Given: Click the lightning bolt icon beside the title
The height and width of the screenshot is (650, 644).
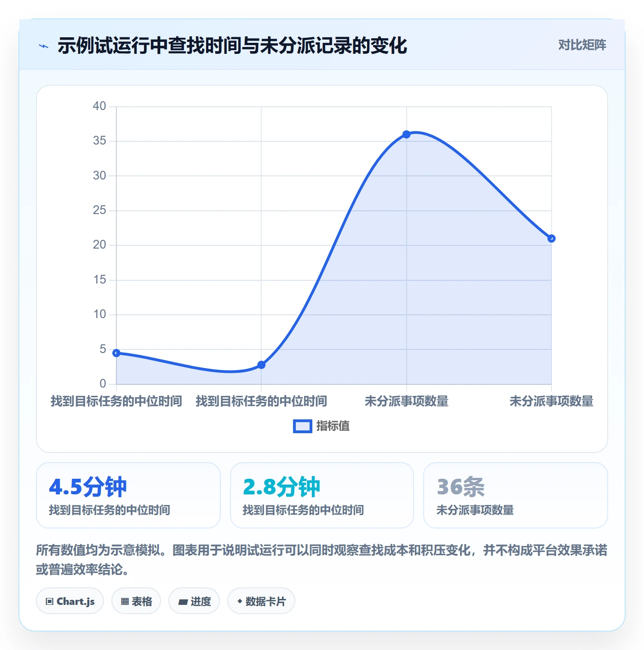Looking at the screenshot, I should [44, 46].
